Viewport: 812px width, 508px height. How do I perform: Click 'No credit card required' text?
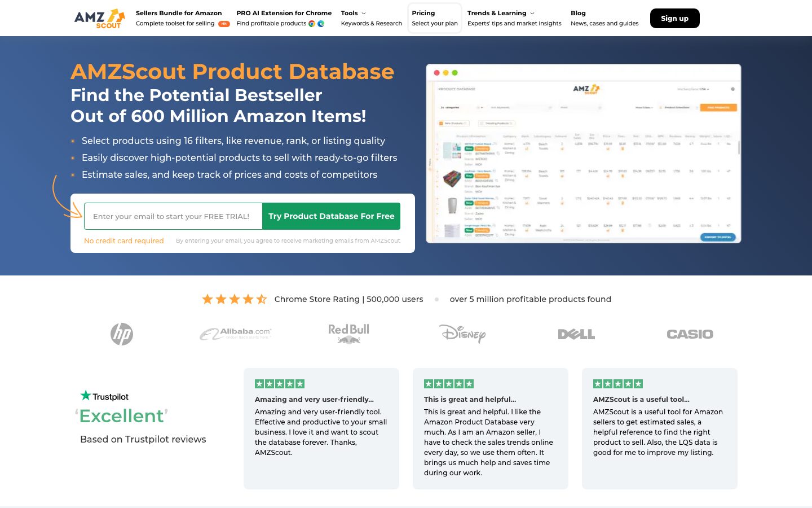coord(124,241)
